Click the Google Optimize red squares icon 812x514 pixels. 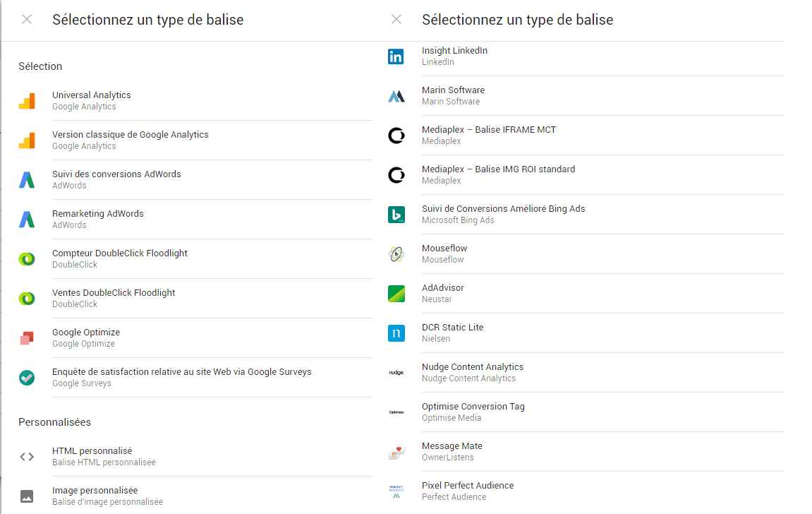coord(27,337)
